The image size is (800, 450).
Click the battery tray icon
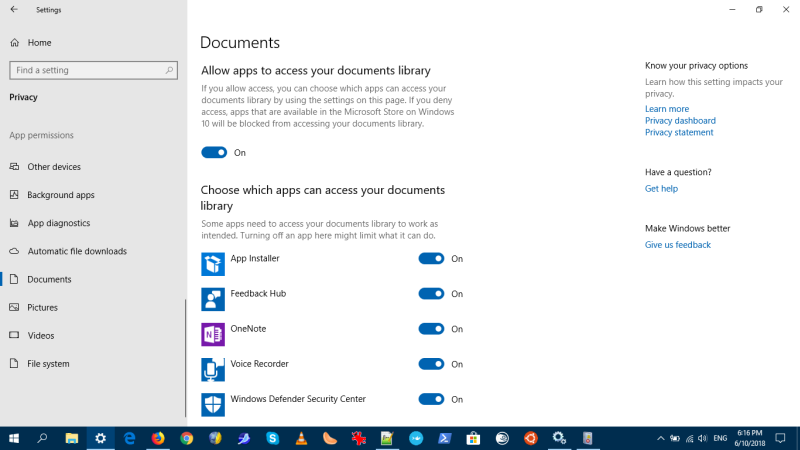point(675,438)
